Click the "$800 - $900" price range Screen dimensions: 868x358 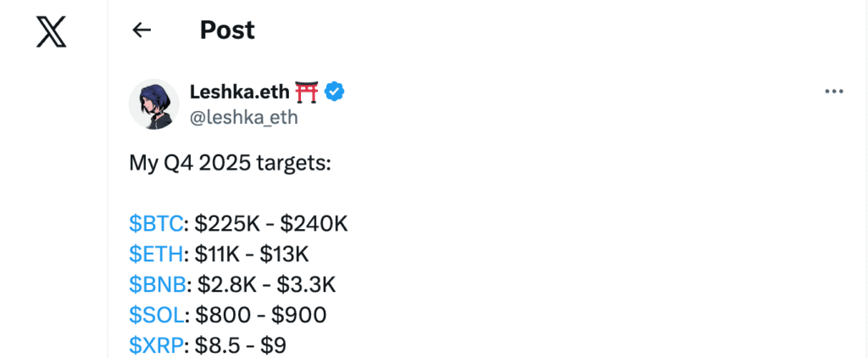click(261, 315)
